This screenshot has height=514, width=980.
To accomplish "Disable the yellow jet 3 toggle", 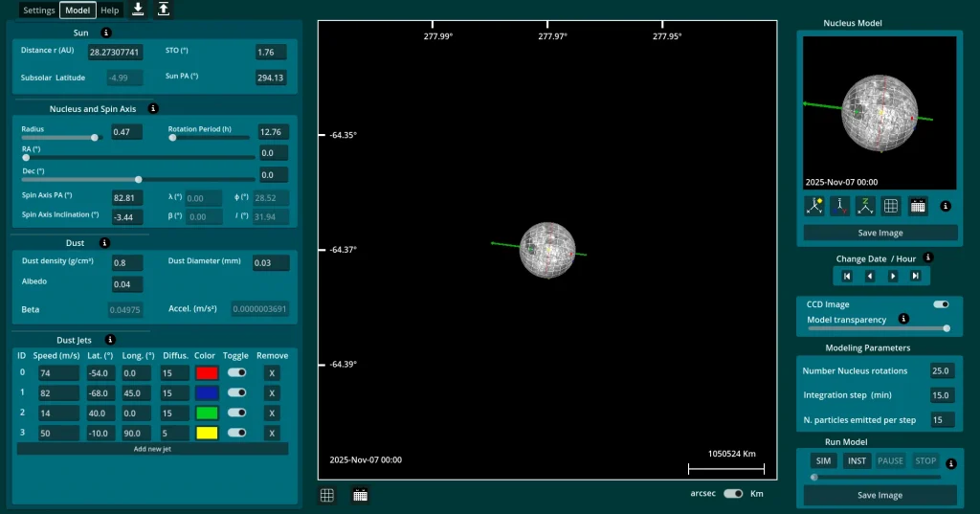I will click(x=235, y=433).
